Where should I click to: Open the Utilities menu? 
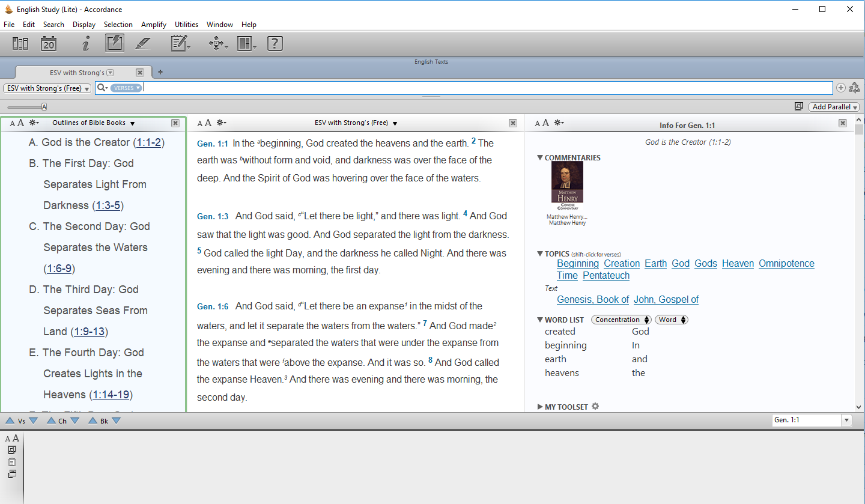click(186, 25)
